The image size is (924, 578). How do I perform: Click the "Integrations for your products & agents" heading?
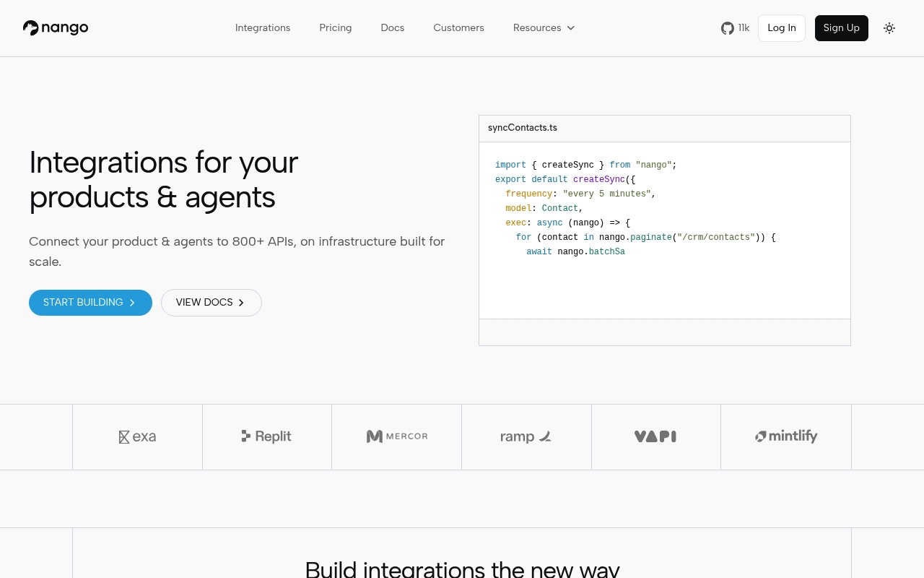[x=164, y=180]
